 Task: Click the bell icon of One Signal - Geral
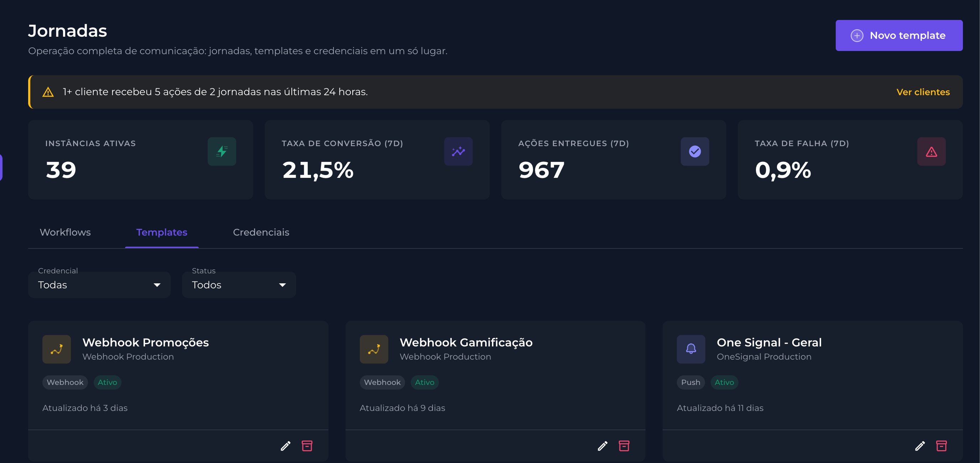click(690, 349)
